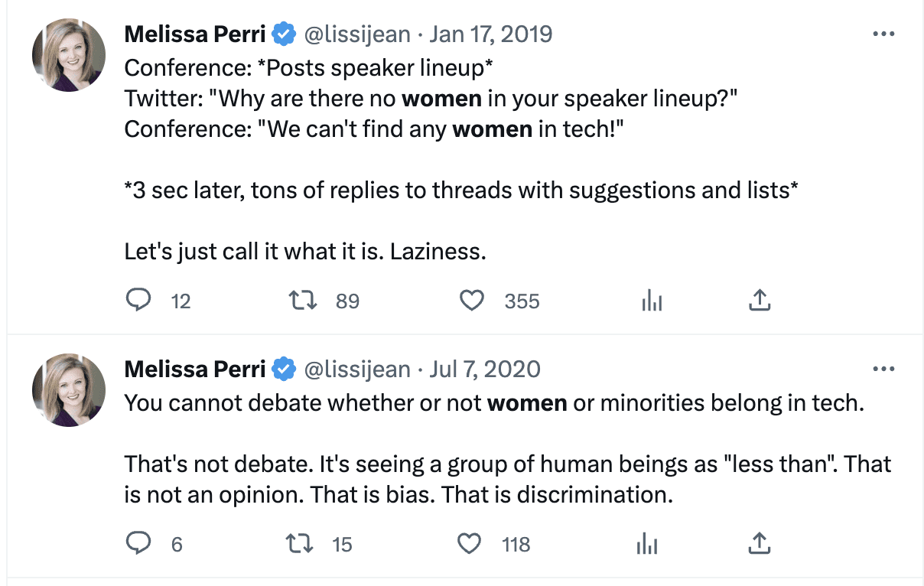
Task: Open more options on the 2019 tweet
Action: coord(883,34)
